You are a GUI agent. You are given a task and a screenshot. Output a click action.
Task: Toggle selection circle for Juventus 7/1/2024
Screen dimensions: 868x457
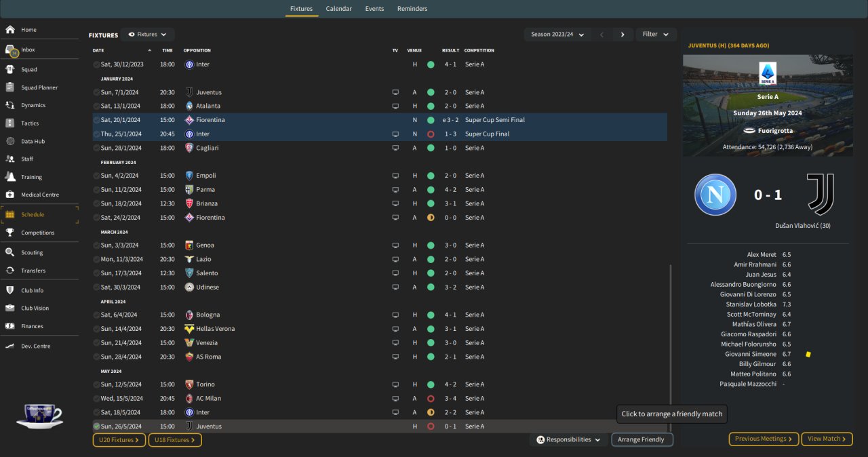96,92
